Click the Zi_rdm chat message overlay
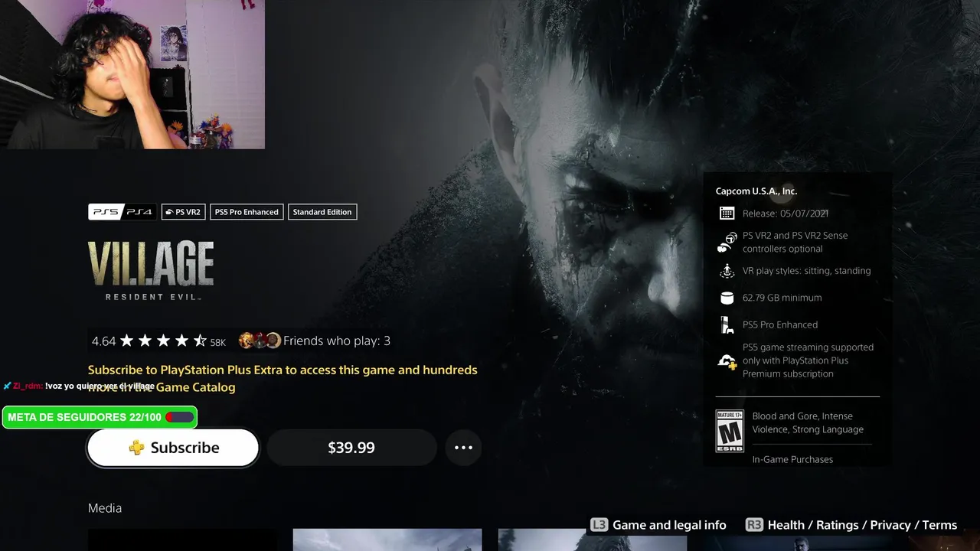Viewport: 980px width, 551px height. tap(79, 386)
